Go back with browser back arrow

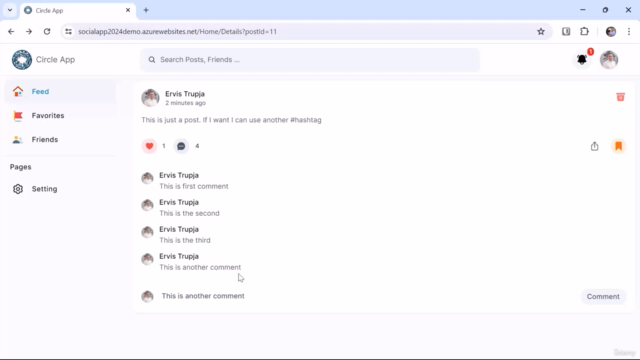point(11,31)
